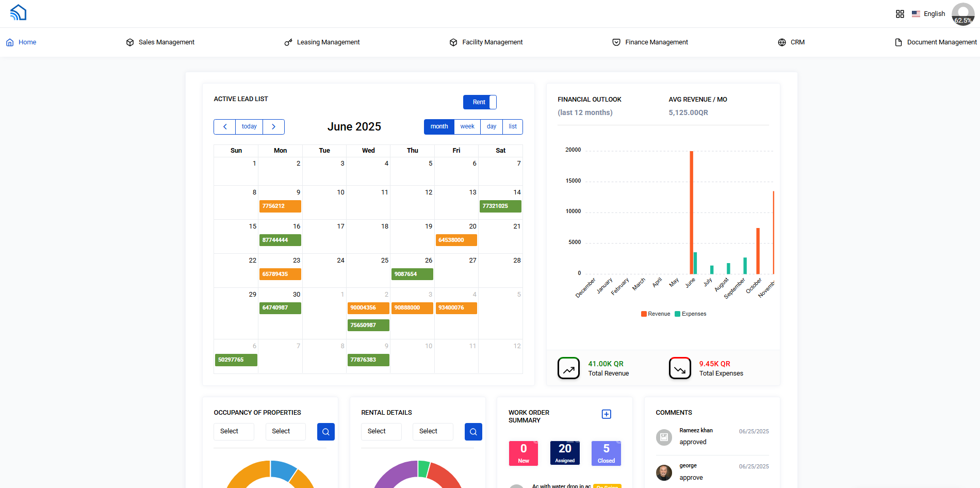
Task: Open lead 64740987 on June 30
Action: pos(280,308)
